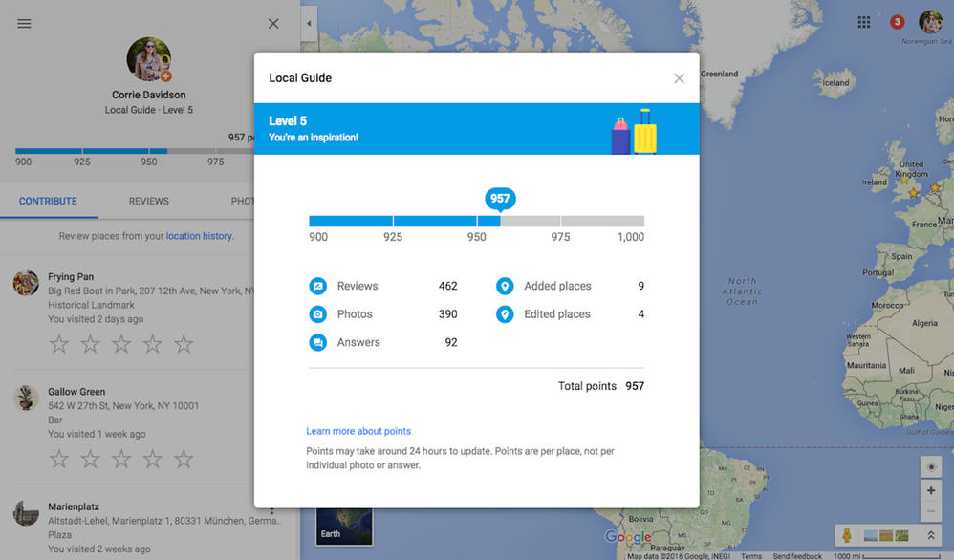Collapse the side panel with arrow

[x=309, y=24]
